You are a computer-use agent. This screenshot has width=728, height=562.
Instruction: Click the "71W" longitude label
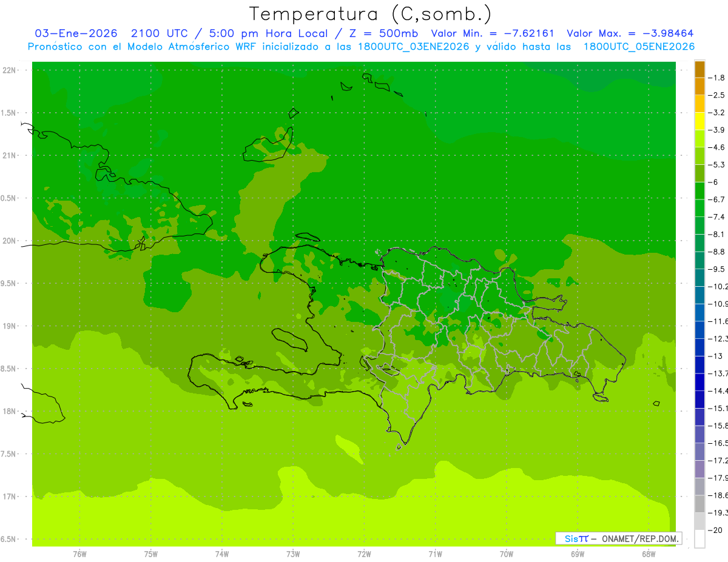[435, 554]
